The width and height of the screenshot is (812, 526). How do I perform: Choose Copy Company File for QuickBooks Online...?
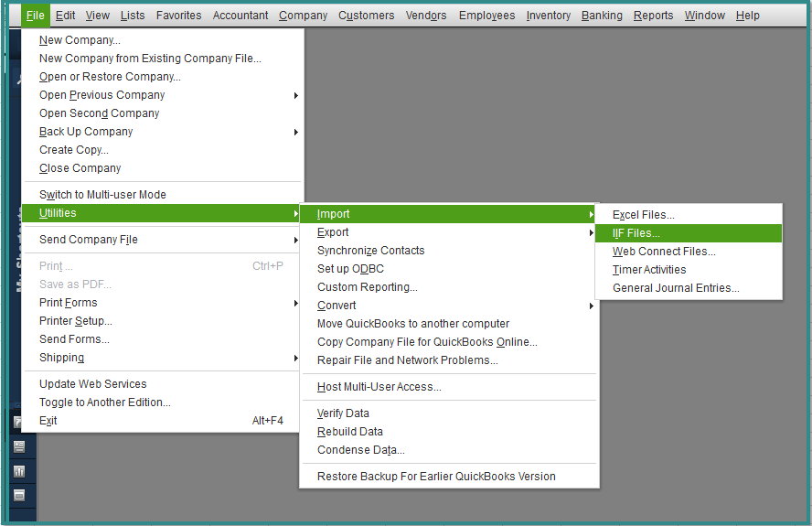coord(427,342)
